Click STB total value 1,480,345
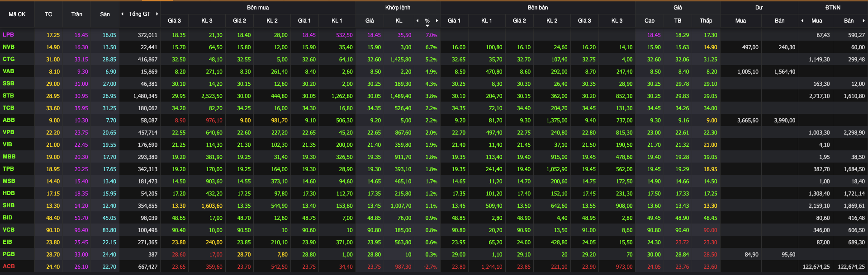868x275 pixels. click(145, 96)
